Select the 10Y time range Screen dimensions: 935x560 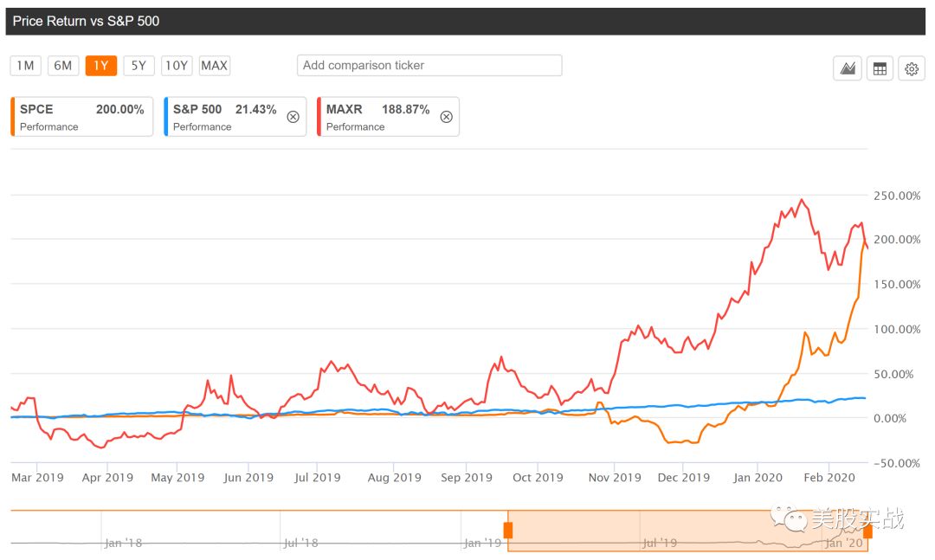click(177, 66)
